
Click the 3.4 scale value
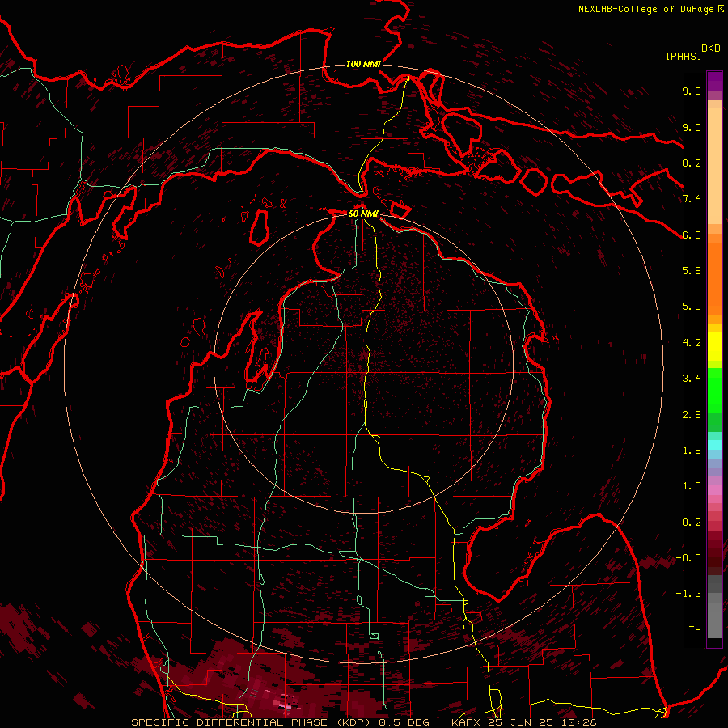point(692,379)
